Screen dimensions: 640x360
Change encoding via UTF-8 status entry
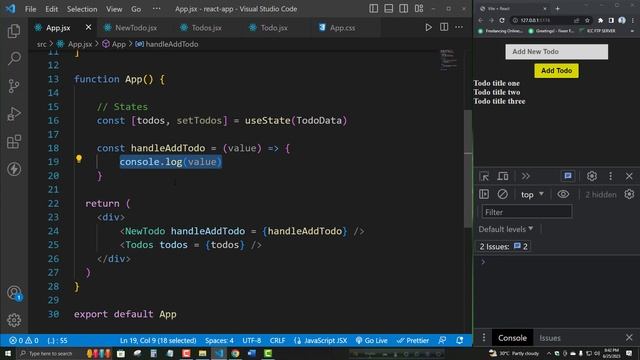click(x=251, y=340)
